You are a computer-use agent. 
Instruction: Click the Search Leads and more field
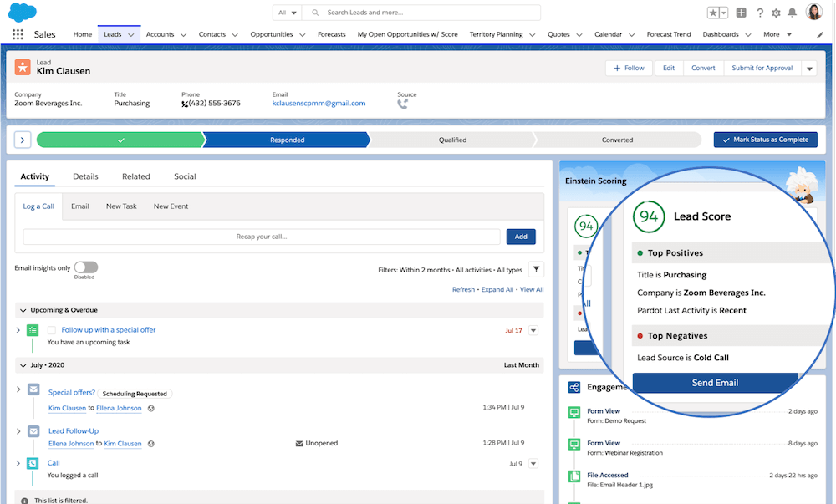pyautogui.click(x=421, y=13)
